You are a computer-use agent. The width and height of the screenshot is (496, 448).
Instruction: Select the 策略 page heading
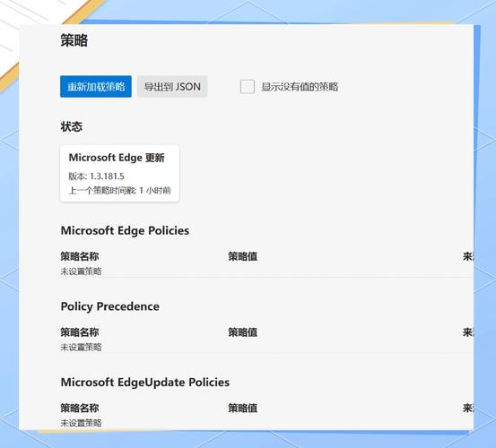pyautogui.click(x=74, y=40)
